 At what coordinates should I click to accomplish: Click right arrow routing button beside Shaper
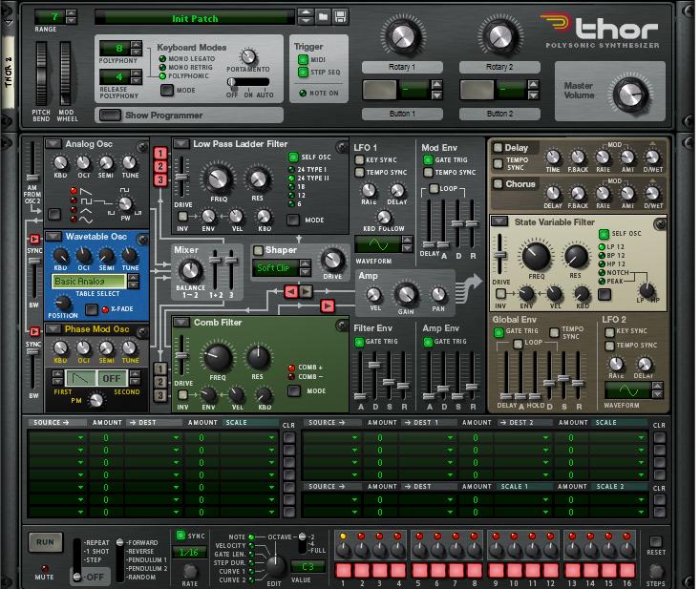coord(306,292)
